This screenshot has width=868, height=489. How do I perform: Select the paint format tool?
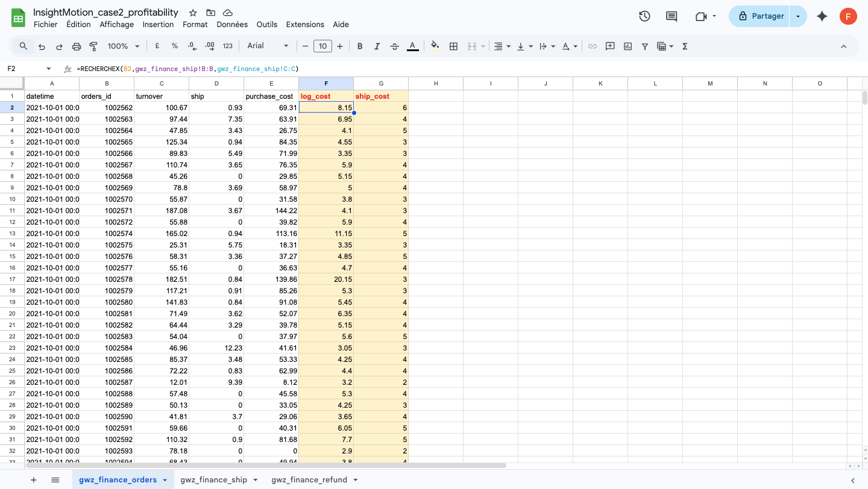[x=93, y=46]
